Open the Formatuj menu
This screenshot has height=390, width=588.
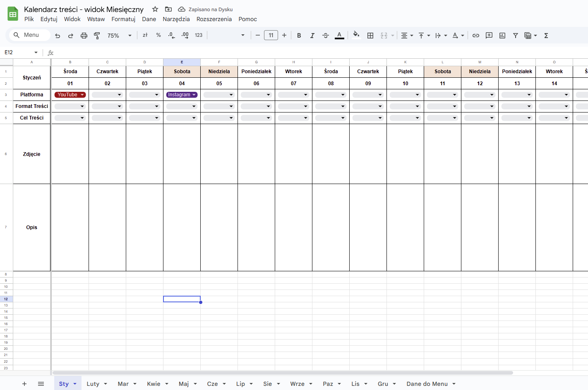coord(123,19)
